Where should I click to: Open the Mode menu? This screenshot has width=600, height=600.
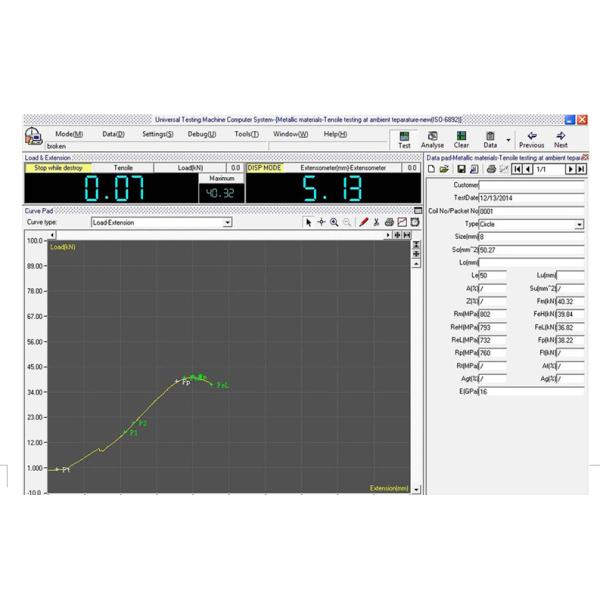click(x=69, y=134)
